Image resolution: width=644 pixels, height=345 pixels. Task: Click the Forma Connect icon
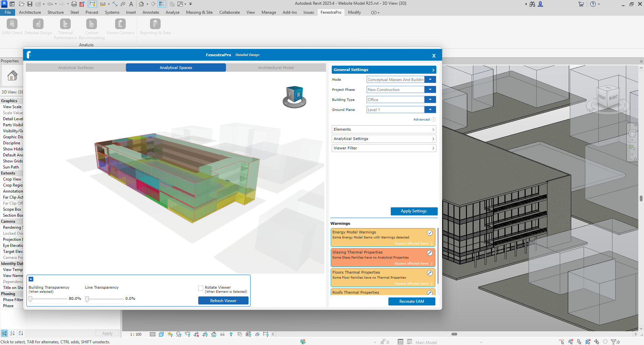pos(120,24)
